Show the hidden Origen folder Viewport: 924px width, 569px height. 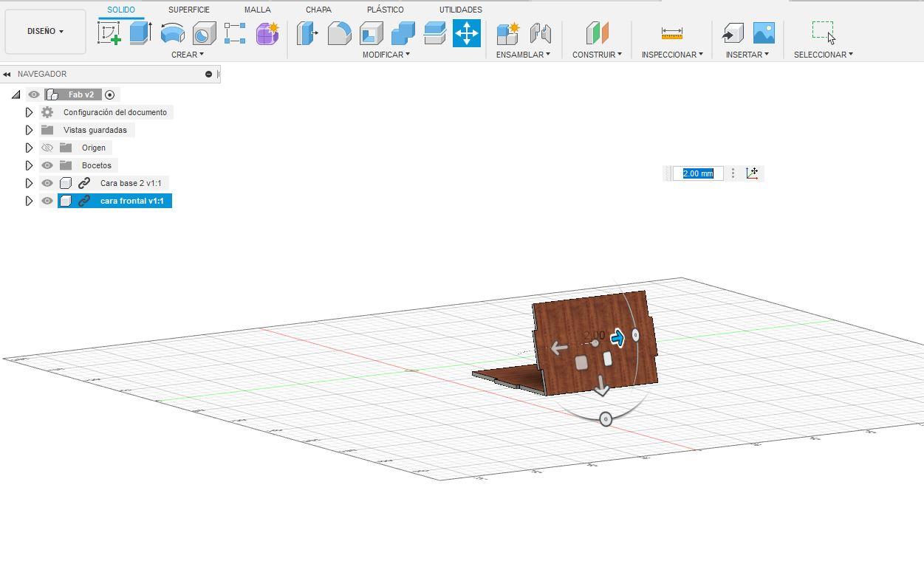[47, 148]
